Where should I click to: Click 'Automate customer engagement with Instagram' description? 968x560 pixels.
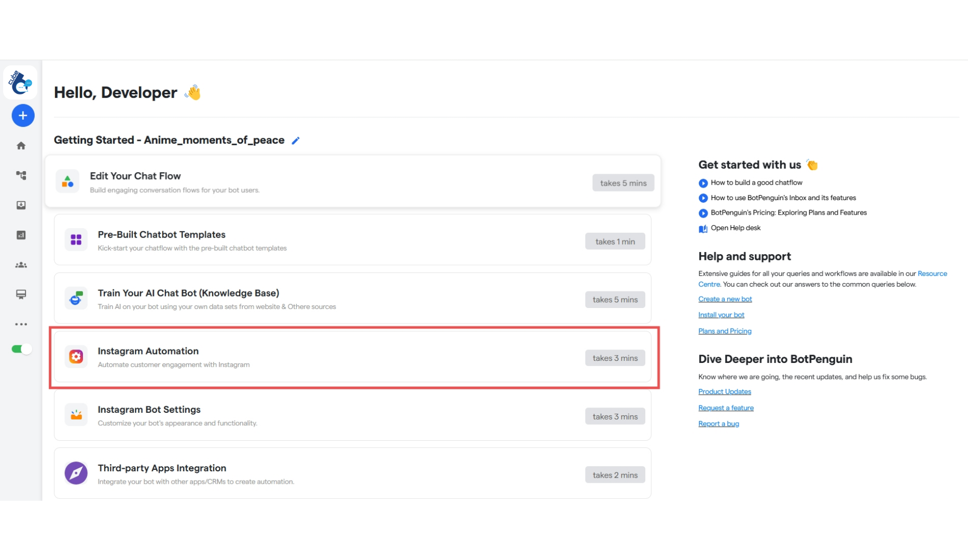click(x=174, y=365)
